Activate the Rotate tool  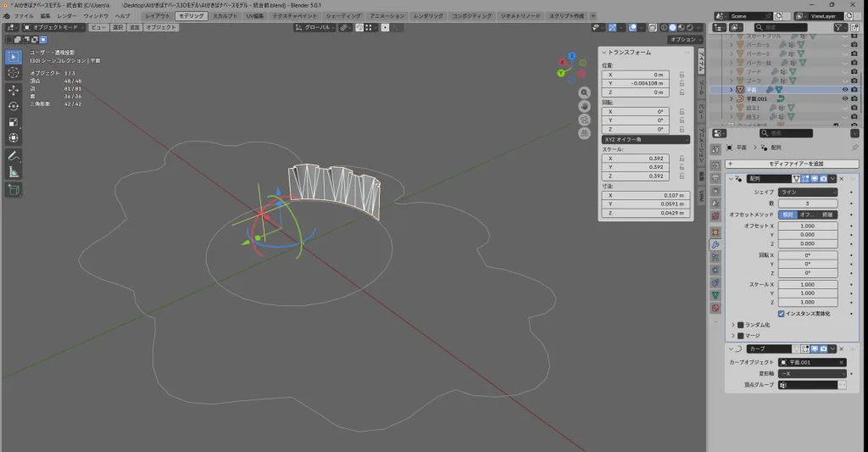[x=14, y=105]
